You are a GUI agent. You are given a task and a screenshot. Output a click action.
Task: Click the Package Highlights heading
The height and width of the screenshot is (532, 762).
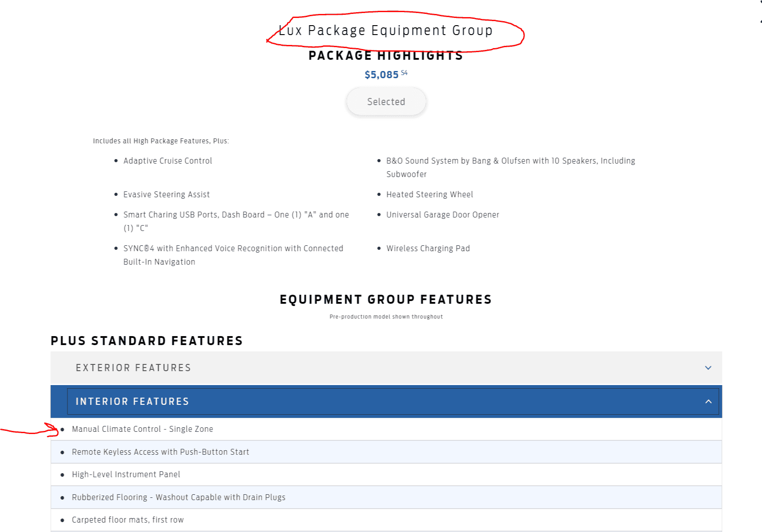point(386,56)
